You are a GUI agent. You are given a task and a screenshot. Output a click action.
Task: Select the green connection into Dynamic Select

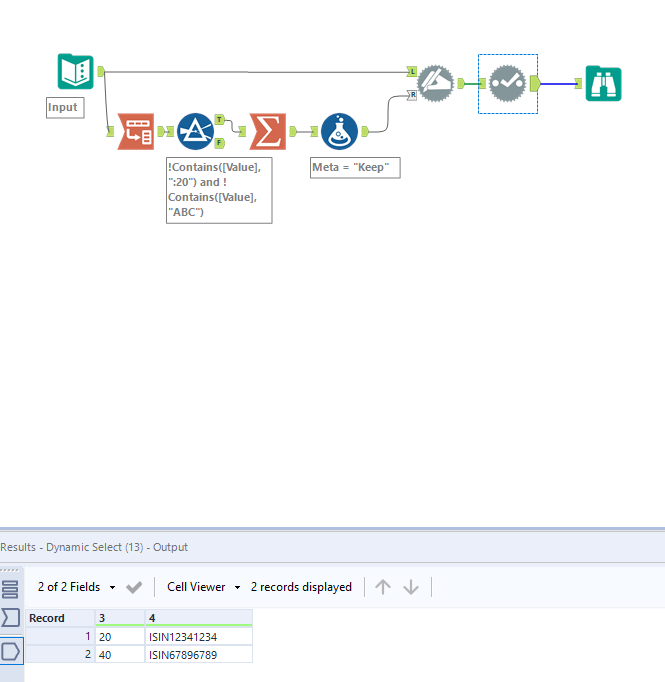point(471,84)
